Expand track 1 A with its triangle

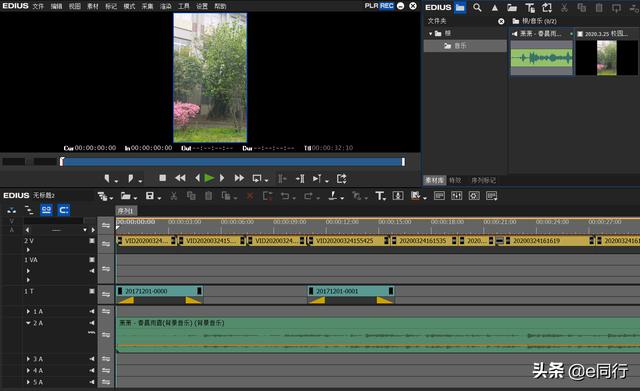pos(28,311)
